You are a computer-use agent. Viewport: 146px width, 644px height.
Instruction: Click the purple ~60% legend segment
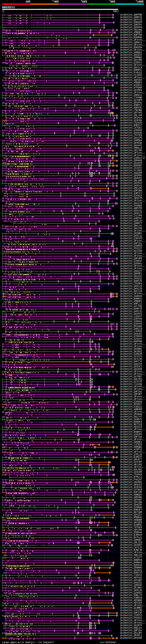73,4
